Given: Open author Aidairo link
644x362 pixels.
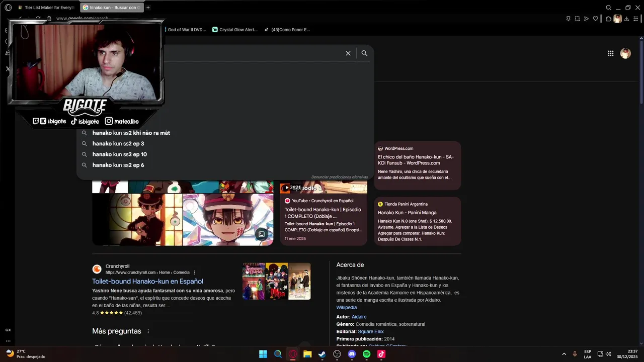Looking at the screenshot, I should click(359, 317).
